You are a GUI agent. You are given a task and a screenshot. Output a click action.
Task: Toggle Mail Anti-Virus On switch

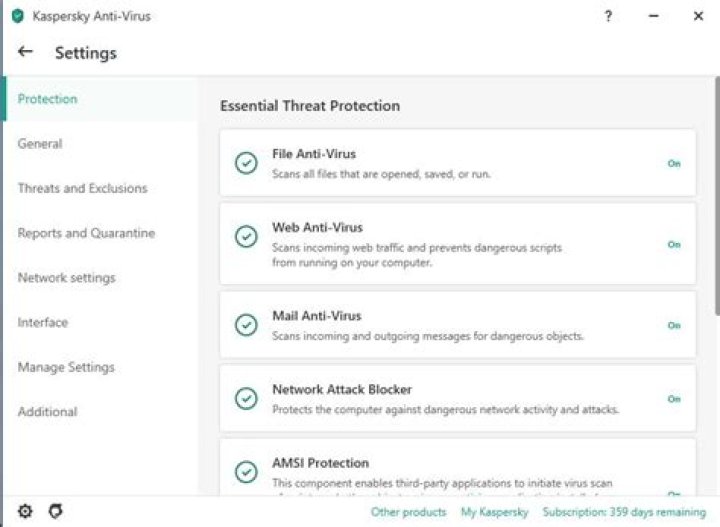pyautogui.click(x=674, y=325)
